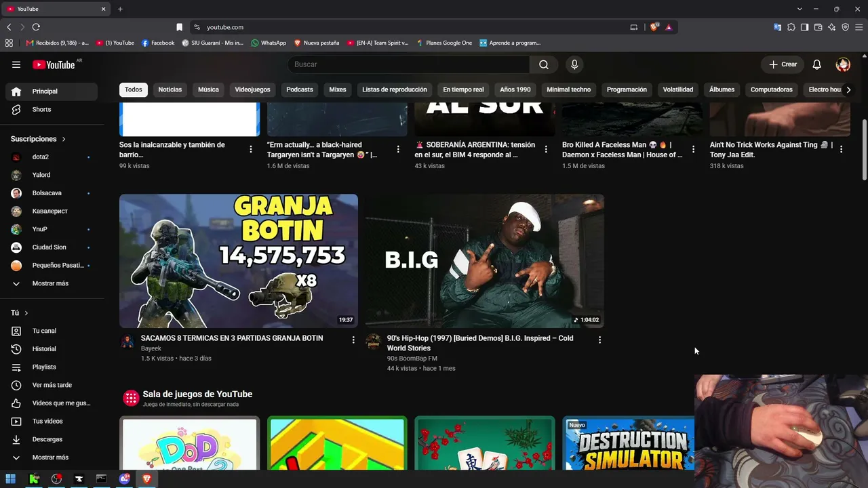Viewport: 868px width, 488px height.
Task: Go back using the browser back arrow
Action: pos(9,27)
